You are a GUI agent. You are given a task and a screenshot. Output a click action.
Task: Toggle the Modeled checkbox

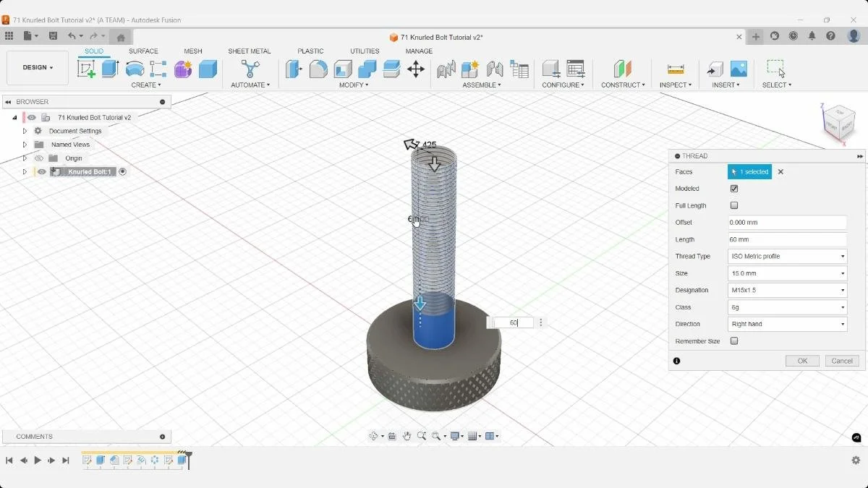point(734,189)
